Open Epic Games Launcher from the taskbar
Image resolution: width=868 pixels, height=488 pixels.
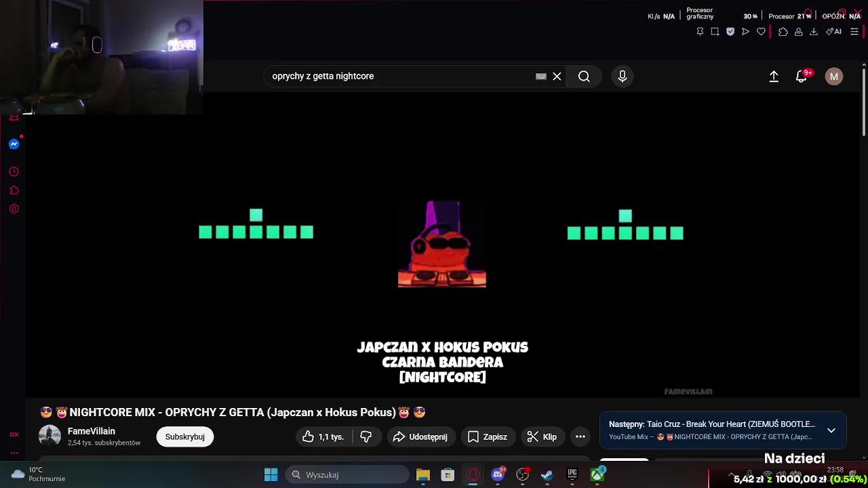click(x=572, y=475)
